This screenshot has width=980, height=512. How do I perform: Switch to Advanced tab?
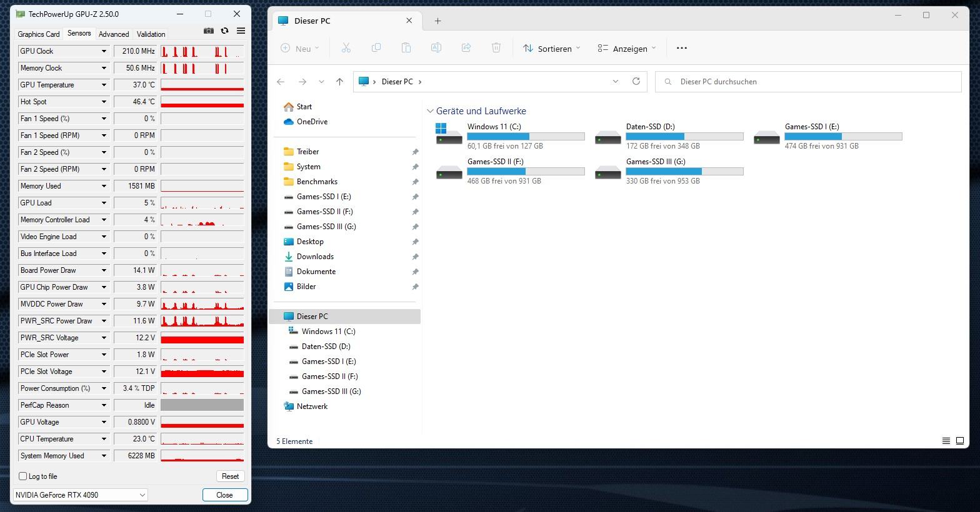(x=114, y=34)
